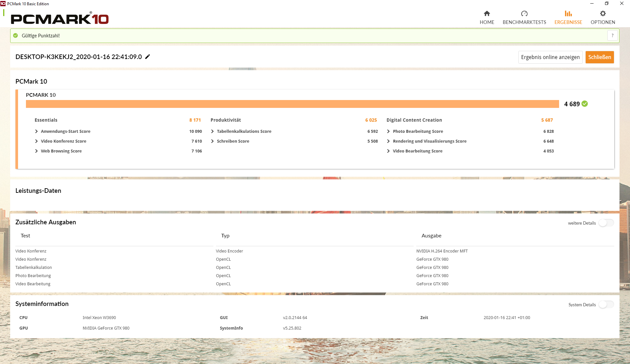Toggle the System Details switch
The image size is (630, 364).
tap(606, 305)
